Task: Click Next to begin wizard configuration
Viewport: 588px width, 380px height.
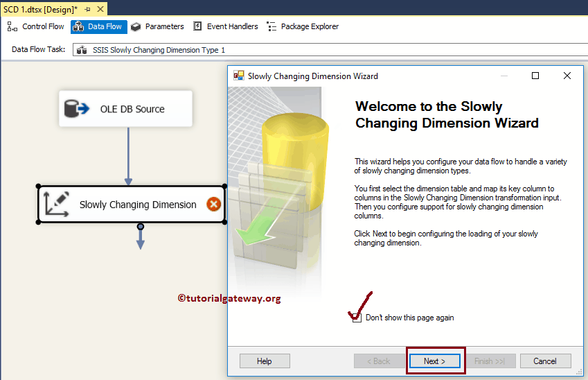Action: 435,361
